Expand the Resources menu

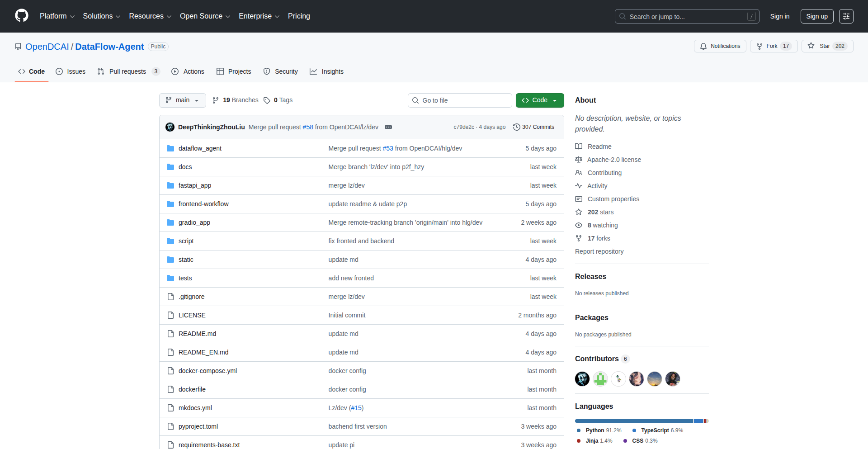click(150, 16)
